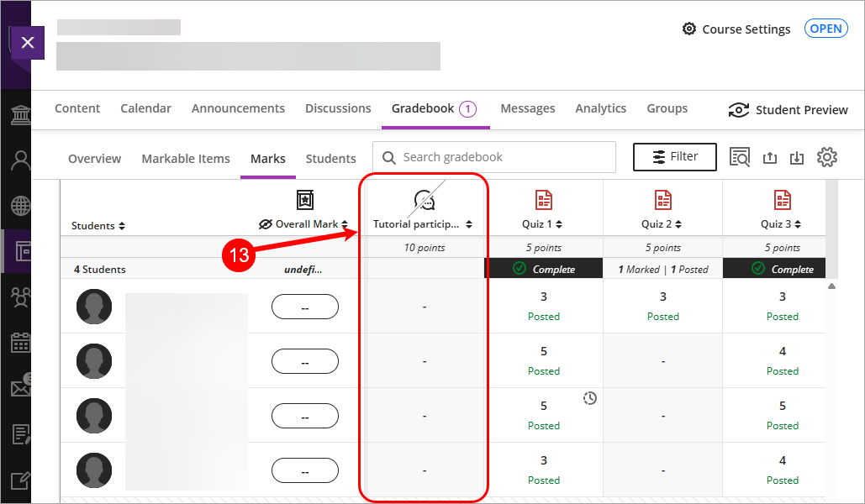Select the Gradebook tab

point(423,108)
